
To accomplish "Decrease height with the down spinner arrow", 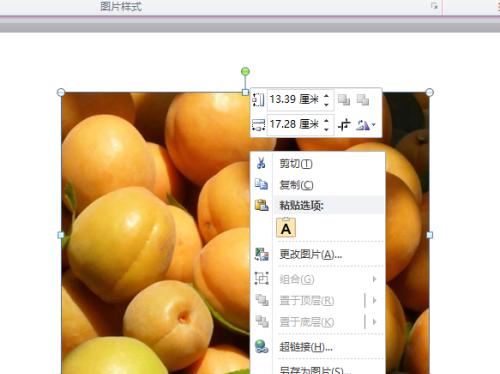I will (327, 104).
